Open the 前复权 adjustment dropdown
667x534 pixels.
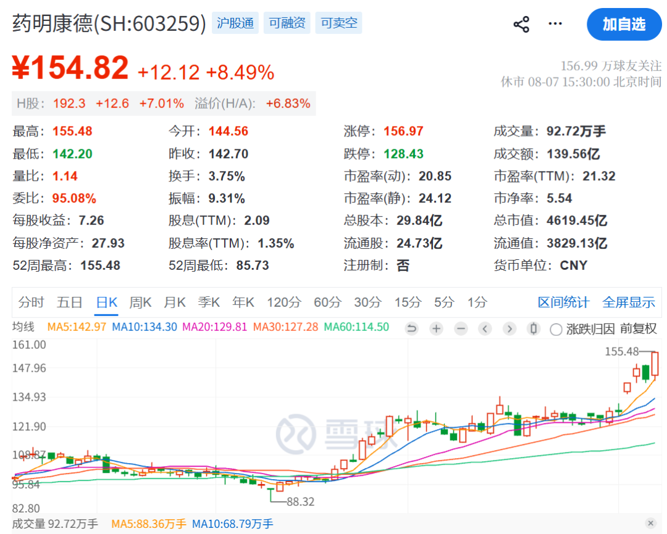click(638, 328)
